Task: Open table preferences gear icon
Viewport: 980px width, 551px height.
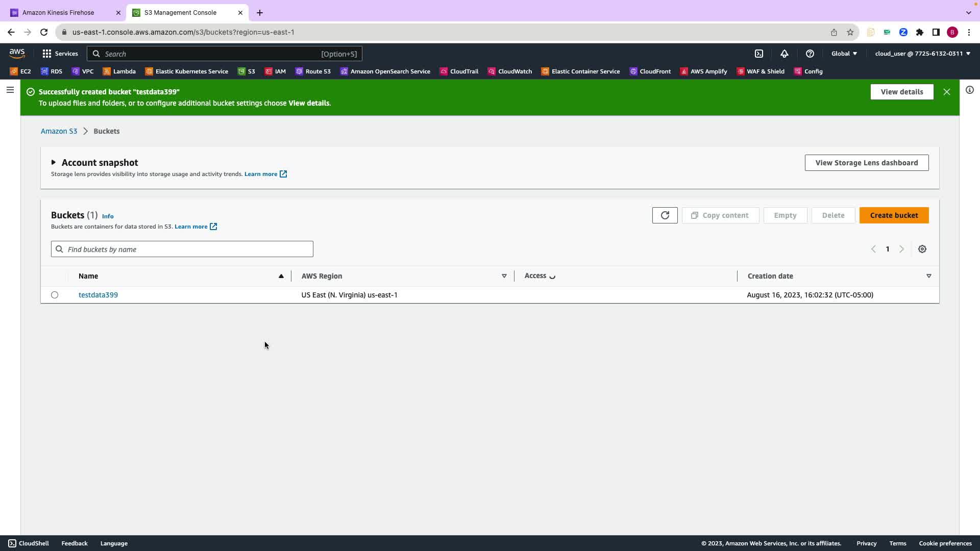Action: [922, 249]
